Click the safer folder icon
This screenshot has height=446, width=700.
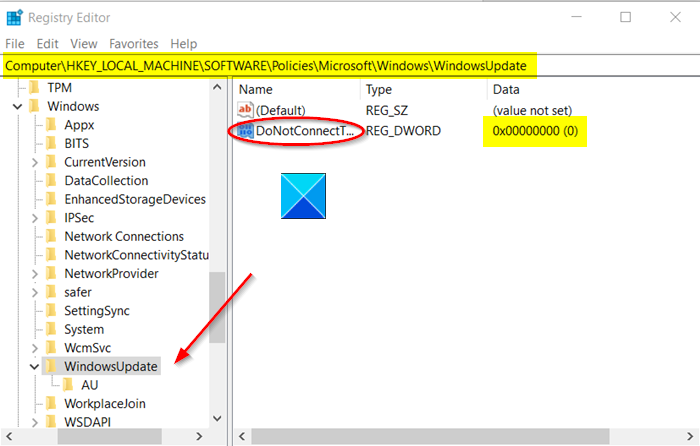click(51, 292)
